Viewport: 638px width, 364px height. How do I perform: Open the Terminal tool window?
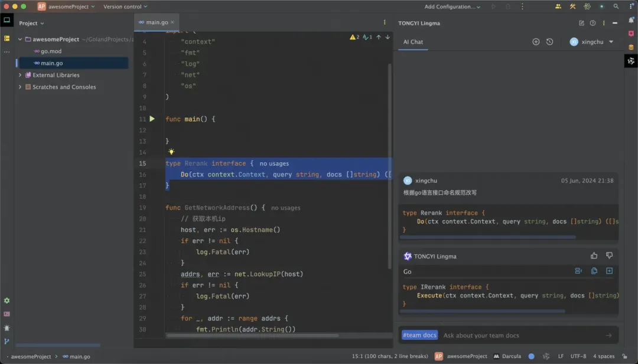(6, 314)
